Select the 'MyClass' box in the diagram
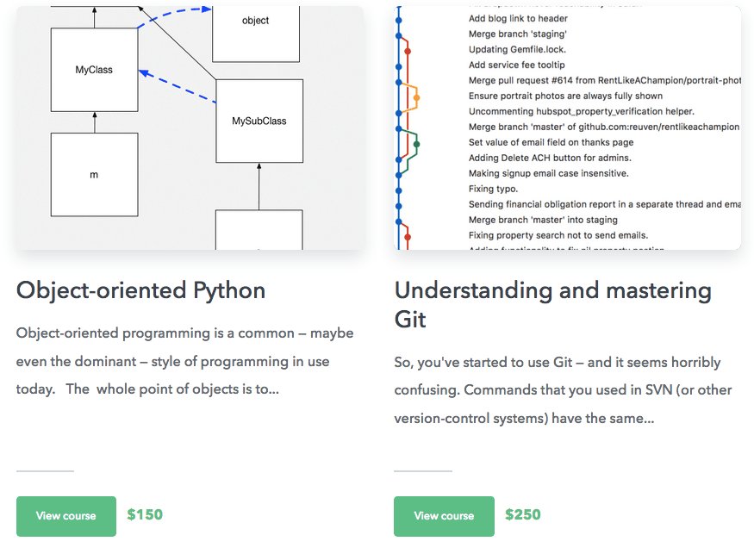The width and height of the screenshot is (754, 560). coord(94,69)
